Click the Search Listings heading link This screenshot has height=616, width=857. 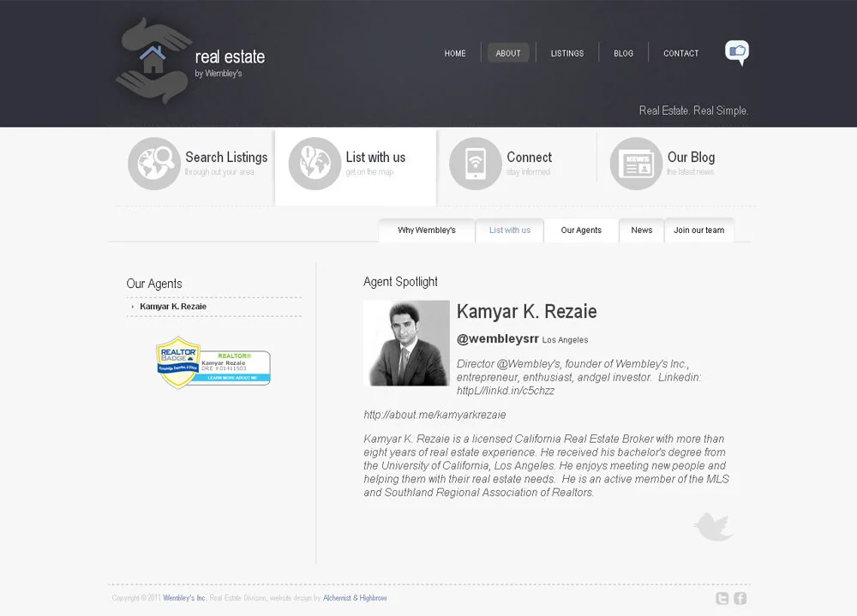(226, 158)
